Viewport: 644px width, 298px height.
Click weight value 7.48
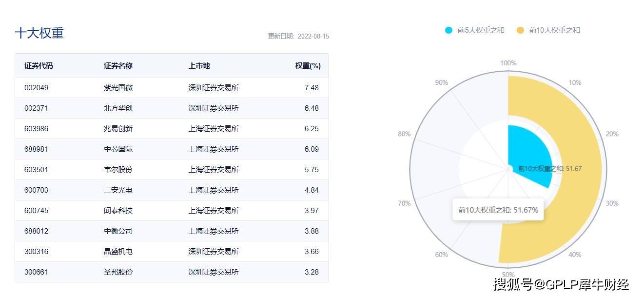[x=312, y=88]
